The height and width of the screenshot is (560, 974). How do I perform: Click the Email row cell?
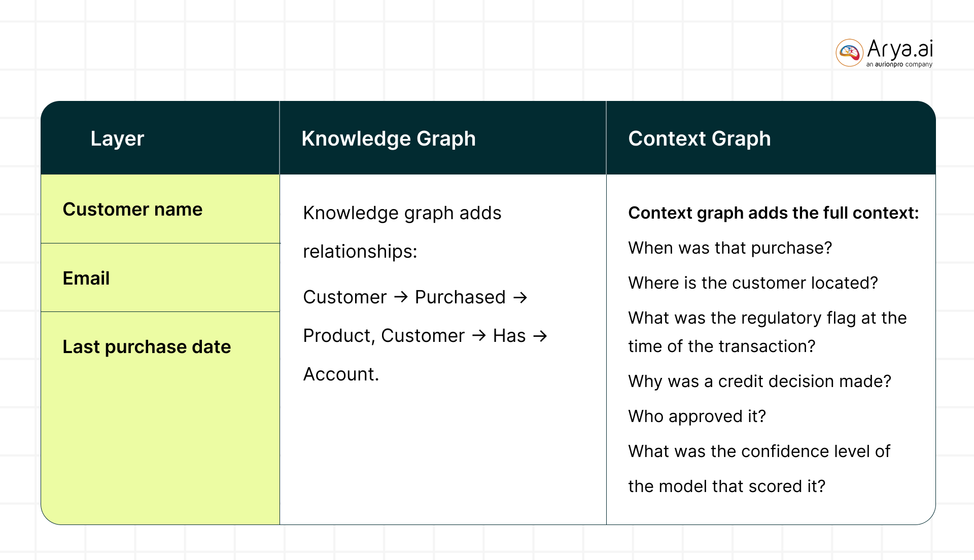(x=160, y=277)
